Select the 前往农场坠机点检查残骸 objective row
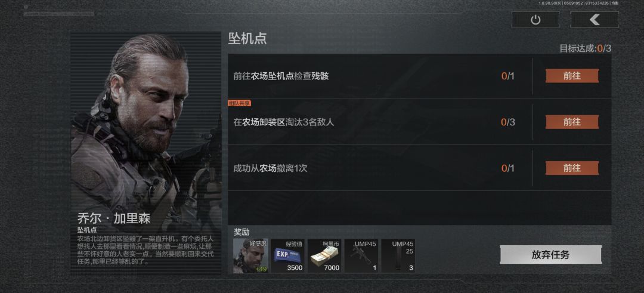Viewport: 644px width, 293px height. (419, 76)
